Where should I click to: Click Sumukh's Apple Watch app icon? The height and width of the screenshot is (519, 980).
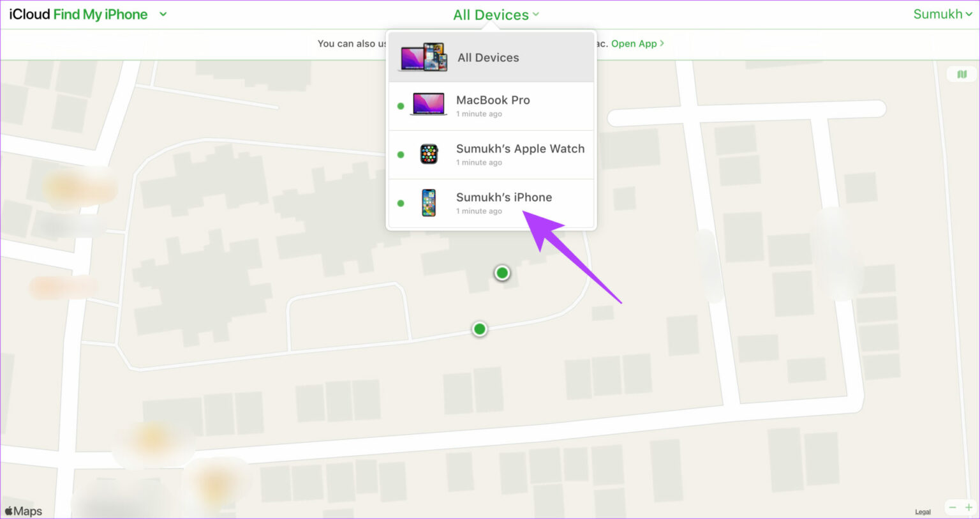pos(427,154)
